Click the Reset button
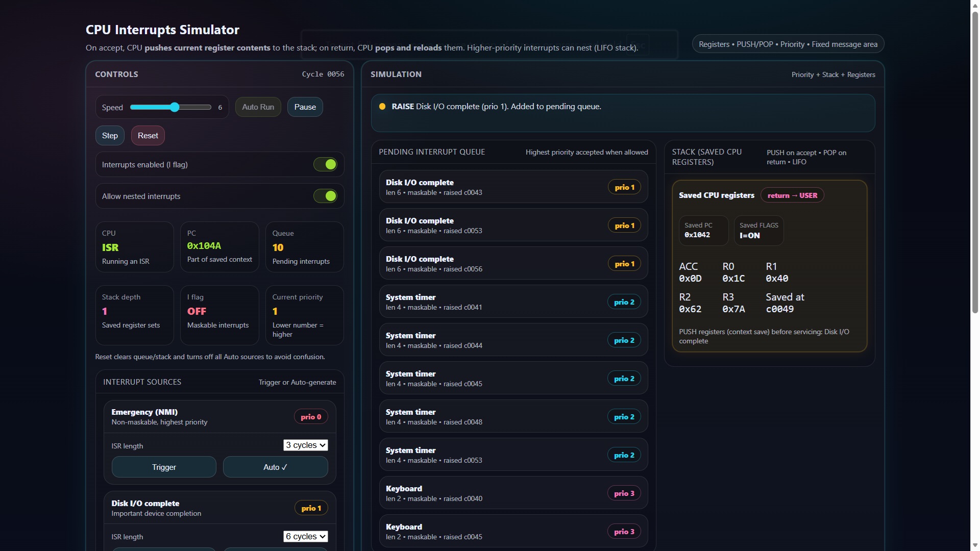 [148, 136]
